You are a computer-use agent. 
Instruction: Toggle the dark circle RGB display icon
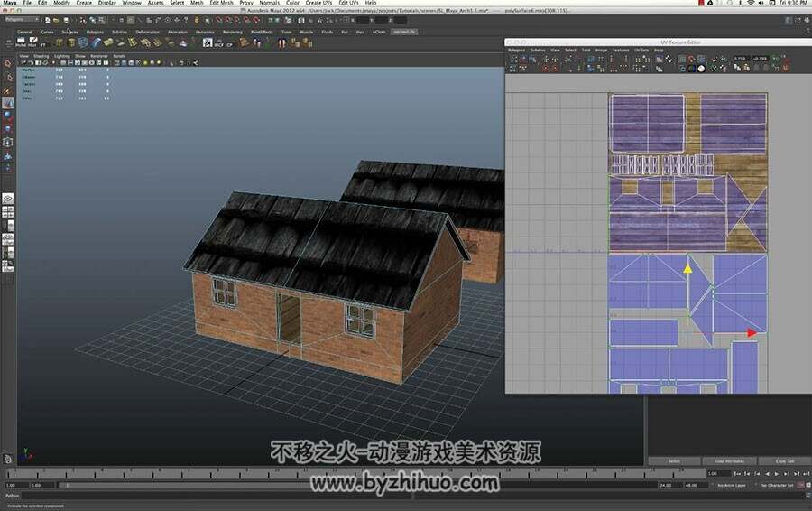[x=692, y=68]
